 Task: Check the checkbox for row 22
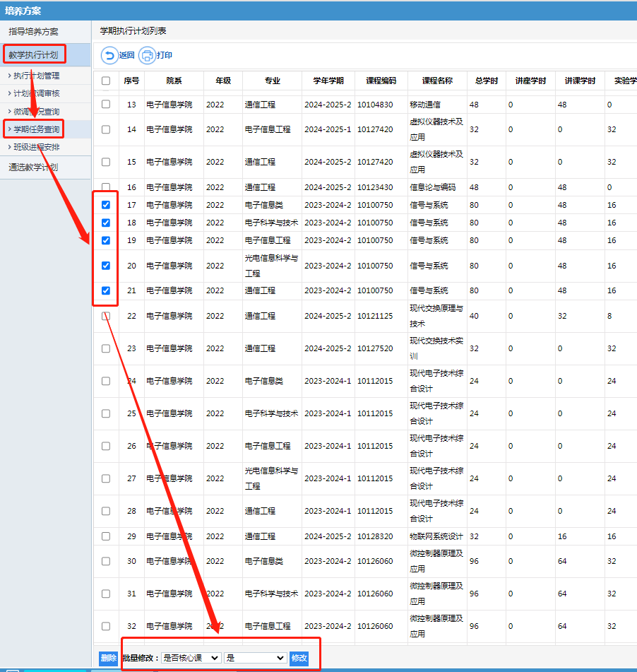[x=106, y=316]
